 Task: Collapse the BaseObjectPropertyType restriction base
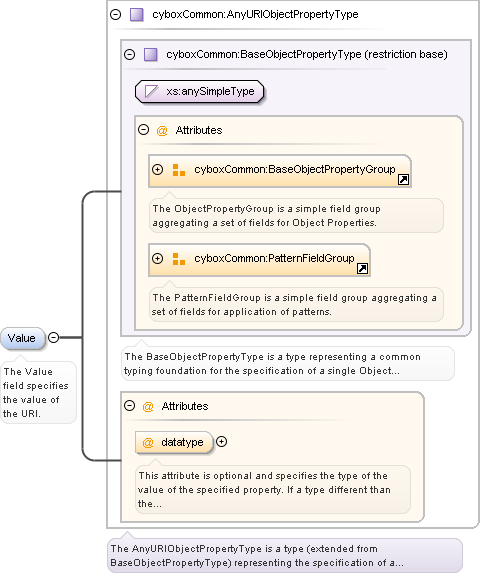(x=129, y=55)
